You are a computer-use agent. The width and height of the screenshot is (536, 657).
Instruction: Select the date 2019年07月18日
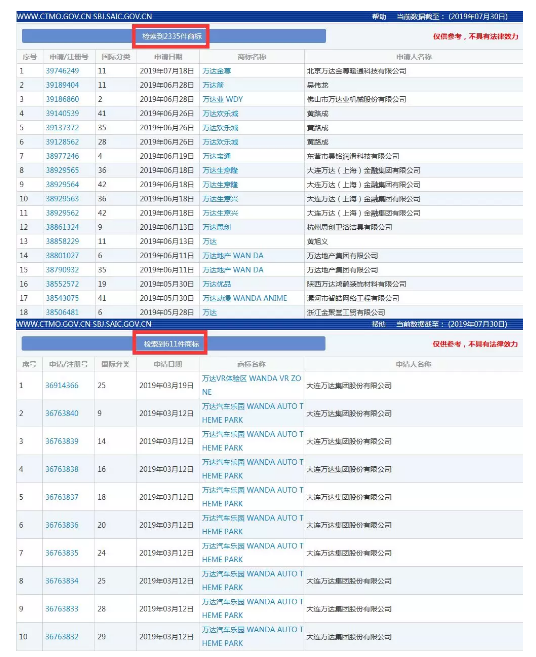click(x=167, y=71)
